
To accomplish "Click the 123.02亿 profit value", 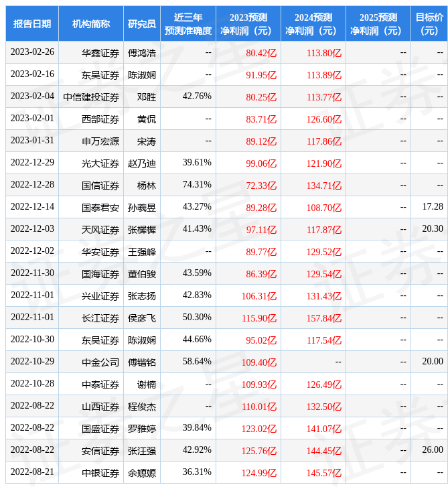I will [x=259, y=429].
